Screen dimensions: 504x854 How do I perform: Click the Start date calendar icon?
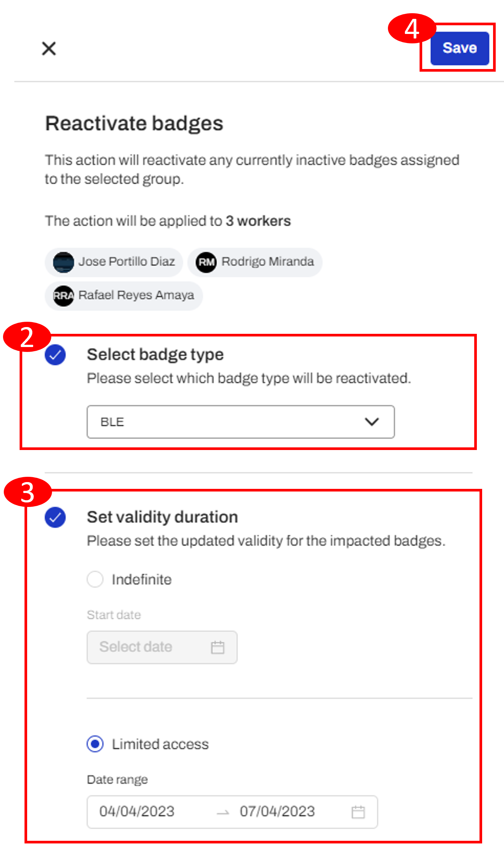[218, 647]
